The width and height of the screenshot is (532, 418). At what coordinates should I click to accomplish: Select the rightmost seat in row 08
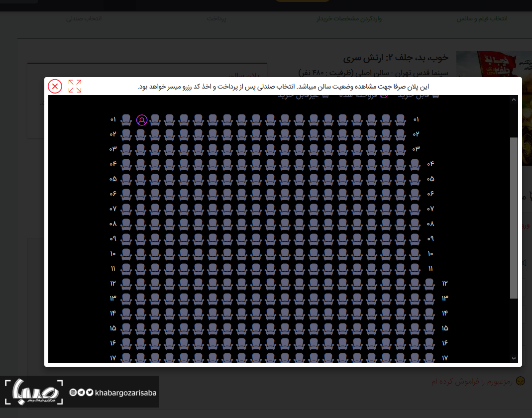coord(415,224)
